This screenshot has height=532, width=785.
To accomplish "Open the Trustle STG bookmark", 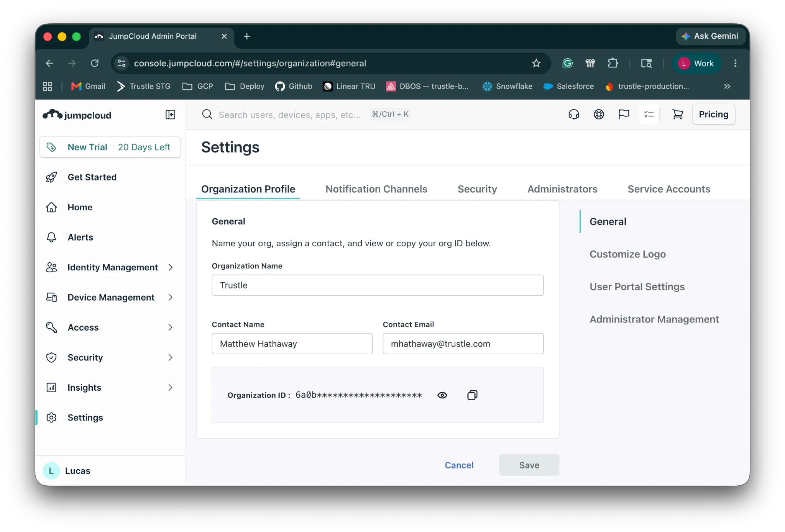I will pos(143,86).
